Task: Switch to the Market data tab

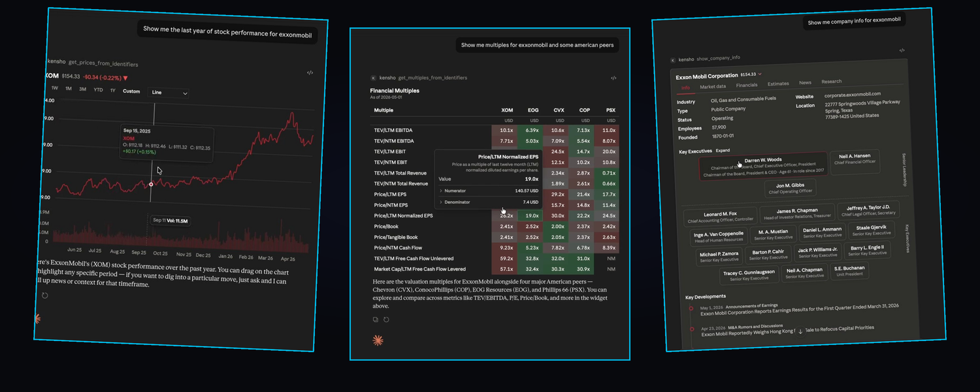Action: click(x=713, y=86)
